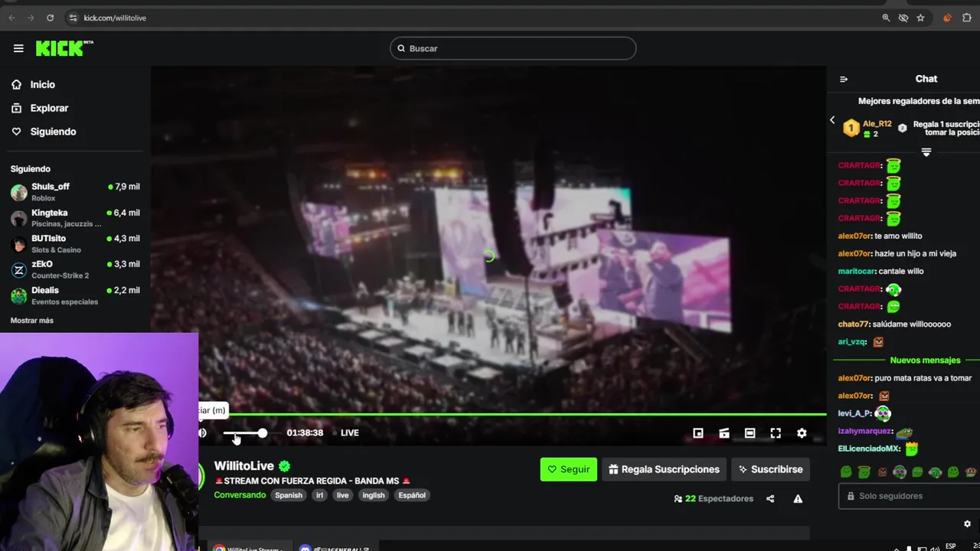
Task: Open Explorar in sidebar
Action: pyautogui.click(x=49, y=108)
